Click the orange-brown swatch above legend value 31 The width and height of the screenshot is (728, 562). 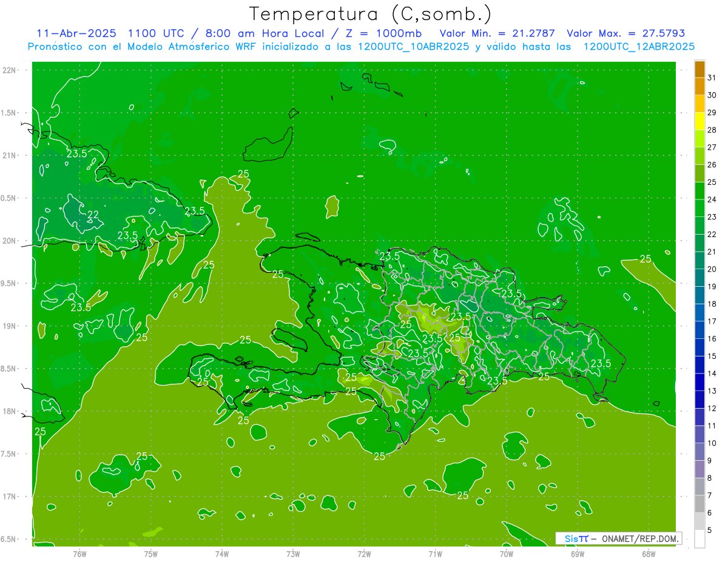(x=699, y=69)
